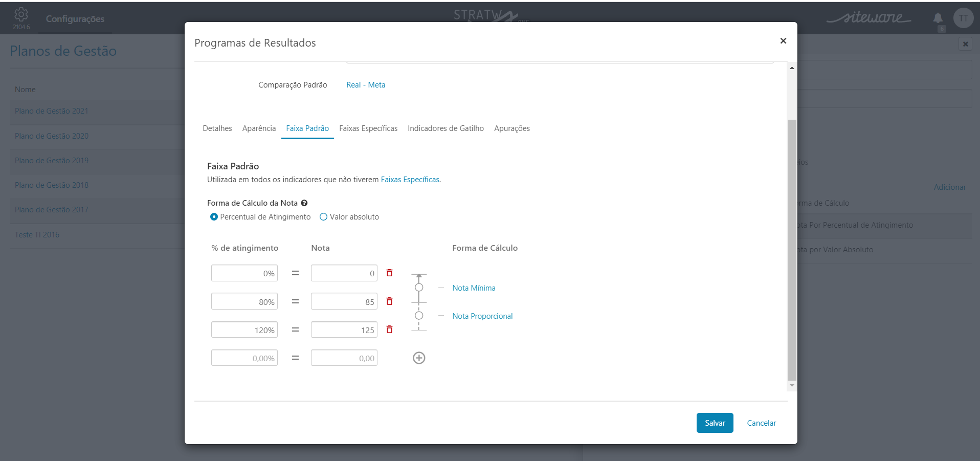Focus the empty 0,00 Nota field
The image size is (980, 461).
344,358
